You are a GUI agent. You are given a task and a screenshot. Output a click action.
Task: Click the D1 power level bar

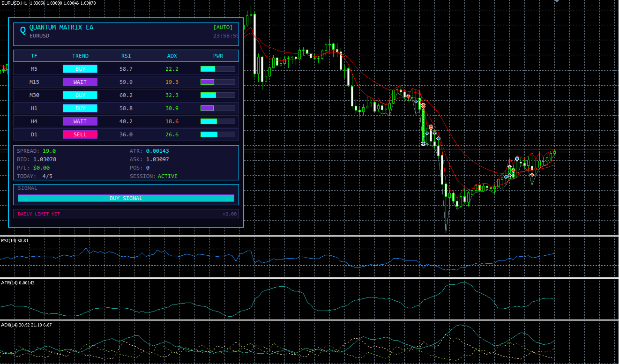[218, 134]
